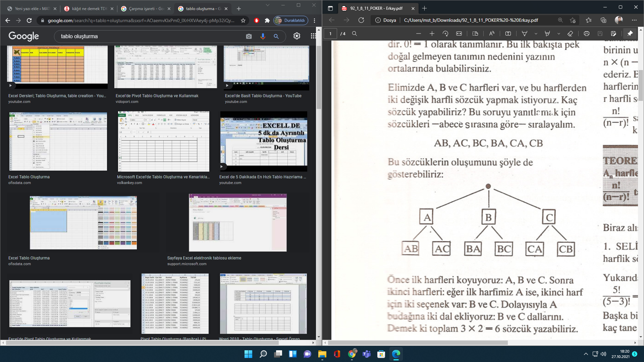The width and height of the screenshot is (644, 362).
Task: Select the 'tablo oluşturma' Chrome tab
Action: click(203, 9)
